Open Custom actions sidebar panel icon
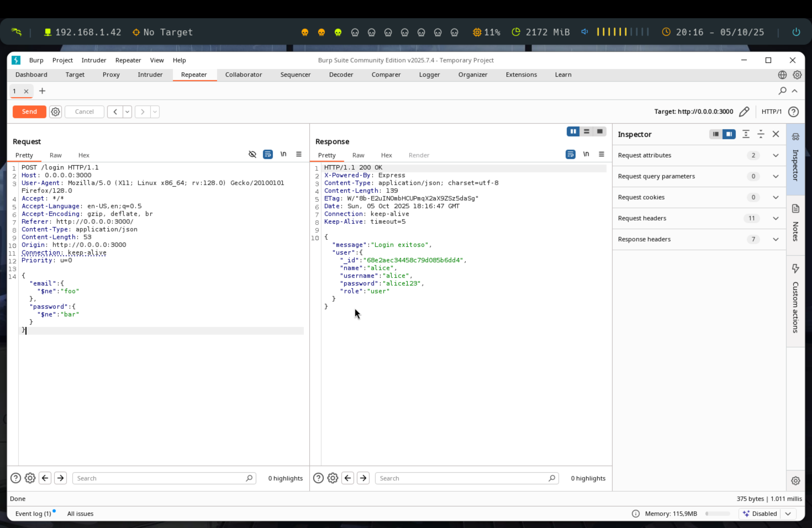Image resolution: width=812 pixels, height=528 pixels. 796,268
